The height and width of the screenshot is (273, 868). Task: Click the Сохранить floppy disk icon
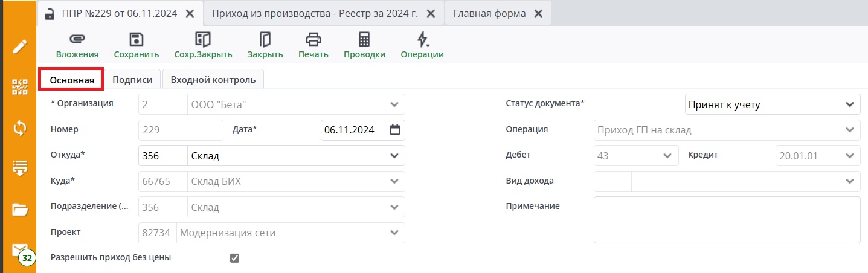(137, 40)
